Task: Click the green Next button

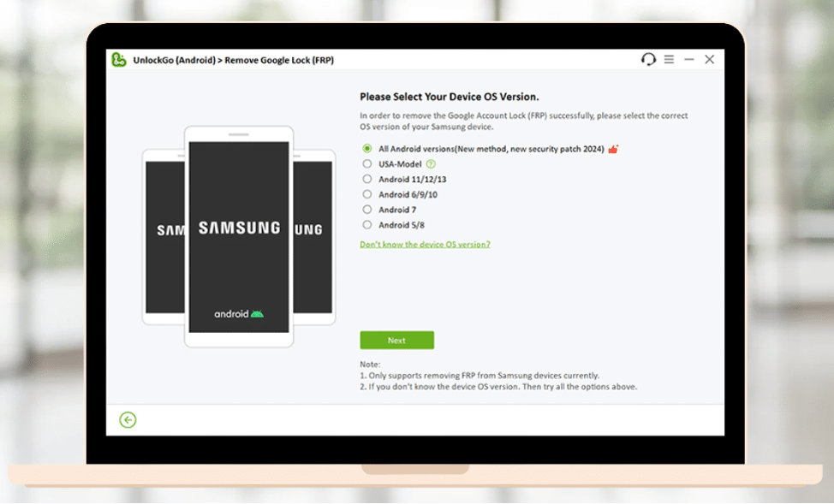Action: coord(396,341)
